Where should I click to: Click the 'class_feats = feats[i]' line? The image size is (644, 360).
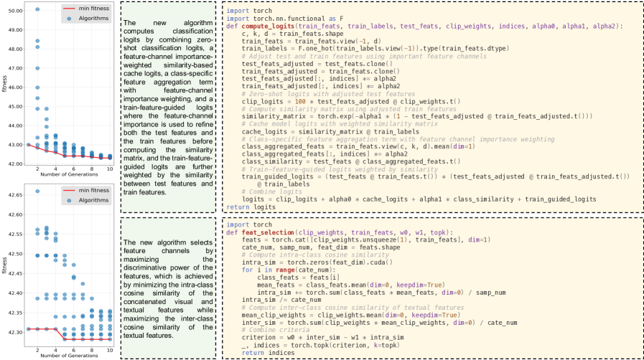298,278
